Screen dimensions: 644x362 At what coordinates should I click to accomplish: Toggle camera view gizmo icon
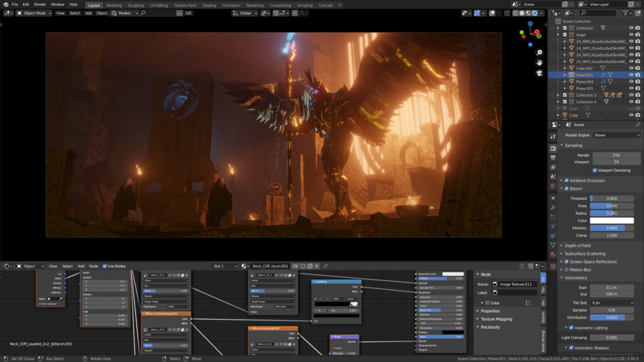[x=540, y=73]
